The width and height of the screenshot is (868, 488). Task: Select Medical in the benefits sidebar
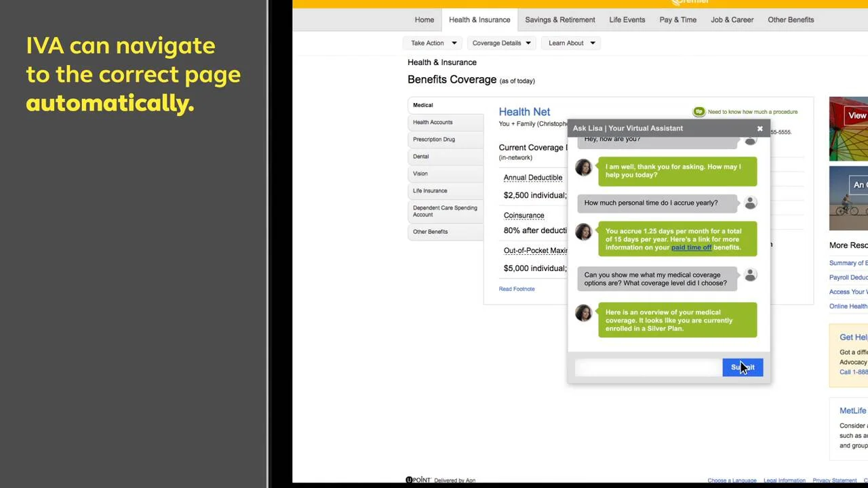pyautogui.click(x=446, y=105)
